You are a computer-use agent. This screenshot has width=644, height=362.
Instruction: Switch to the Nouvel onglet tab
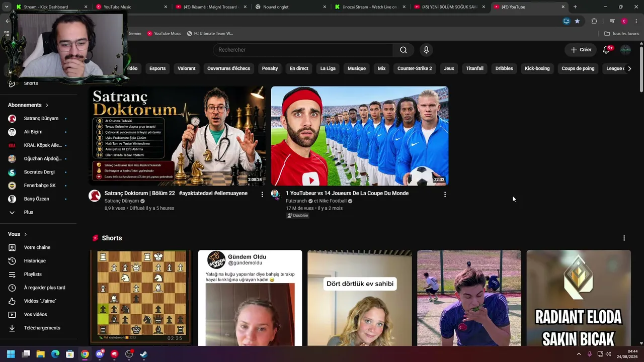pos(291,7)
